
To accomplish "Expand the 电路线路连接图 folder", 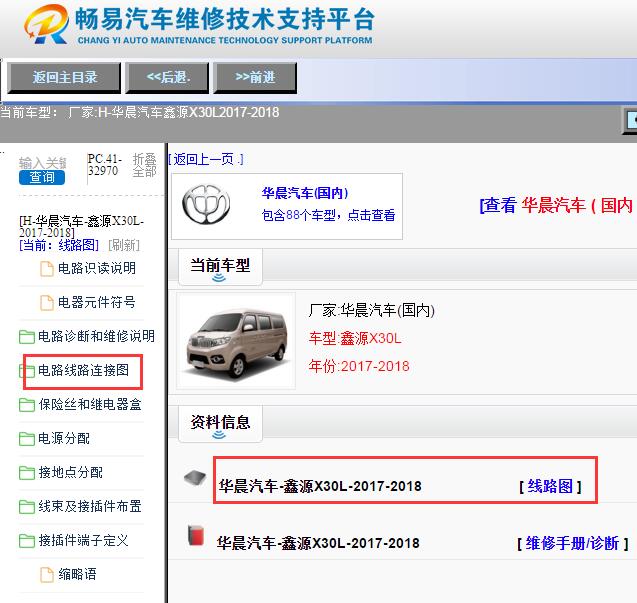I will [83, 371].
